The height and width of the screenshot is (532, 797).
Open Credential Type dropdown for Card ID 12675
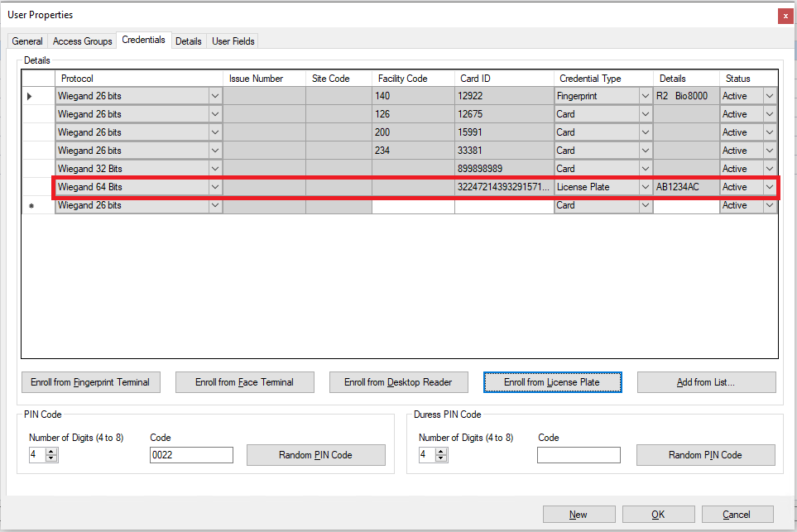[x=646, y=114]
